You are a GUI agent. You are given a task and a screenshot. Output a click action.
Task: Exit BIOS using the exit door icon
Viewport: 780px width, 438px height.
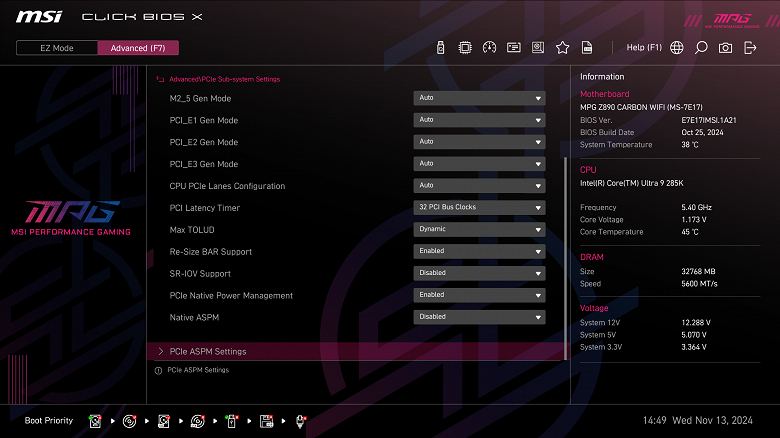click(750, 48)
